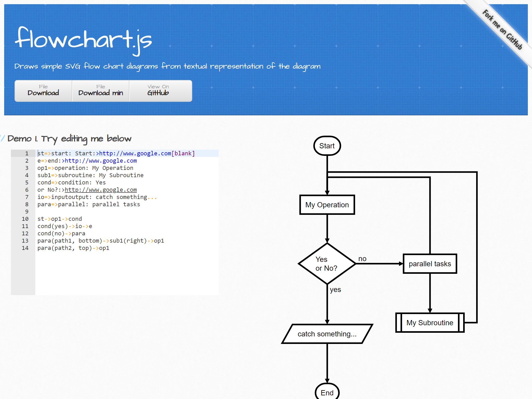The height and width of the screenshot is (399, 532).
Task: Click the File Download min button
Action: 101,91
